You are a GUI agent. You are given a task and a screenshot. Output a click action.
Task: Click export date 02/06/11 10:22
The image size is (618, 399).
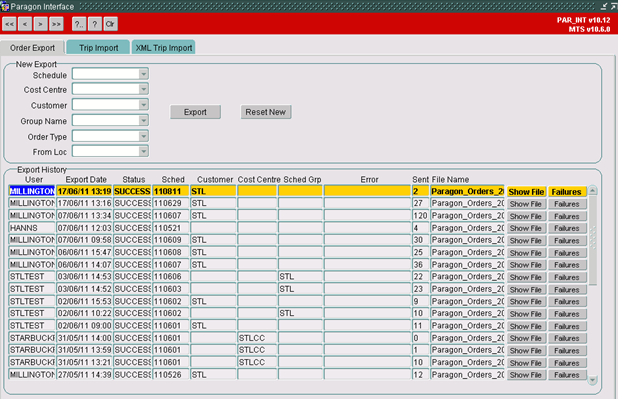(x=84, y=313)
